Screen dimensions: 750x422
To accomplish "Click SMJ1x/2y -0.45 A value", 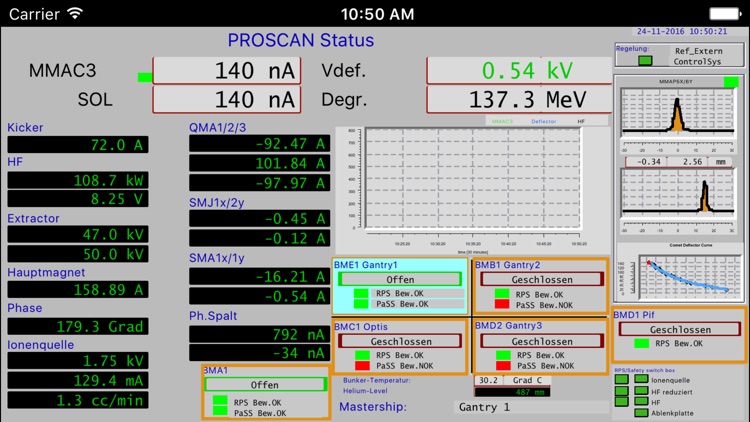I will pyautogui.click(x=259, y=219).
